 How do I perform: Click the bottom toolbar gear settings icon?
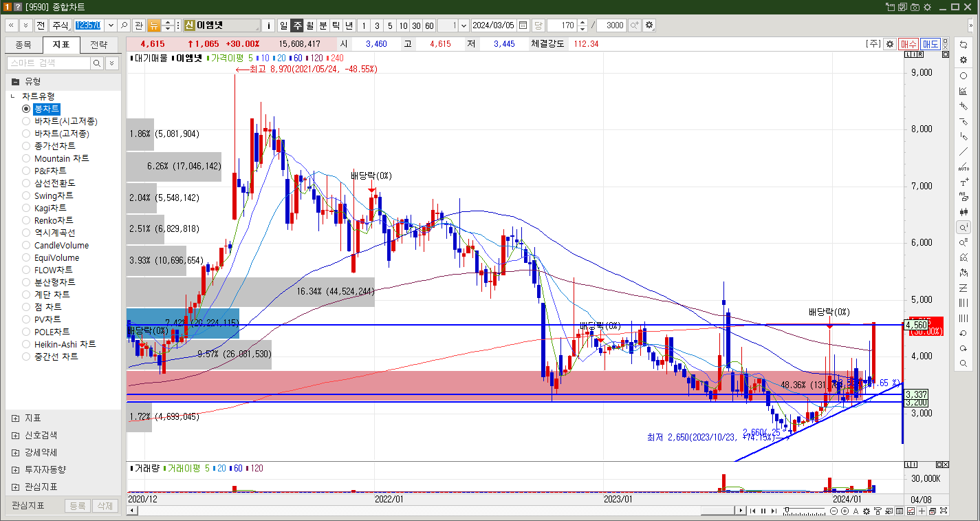(867, 511)
